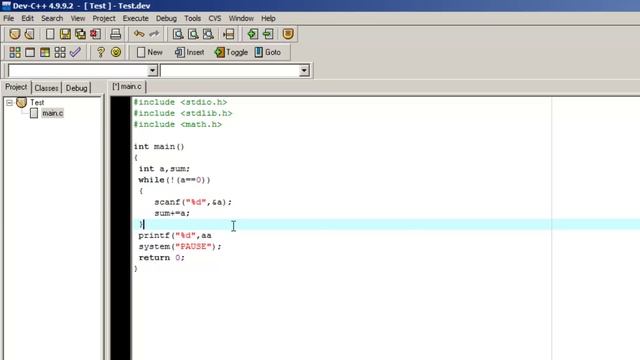Screen dimensions: 640x360
Task: Save the file with floppy icon
Action: coord(65,34)
